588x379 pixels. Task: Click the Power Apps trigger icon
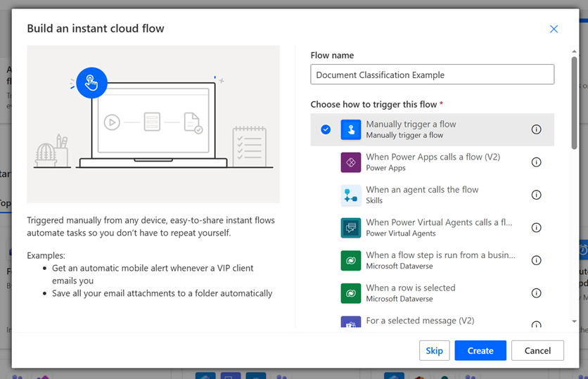351,162
